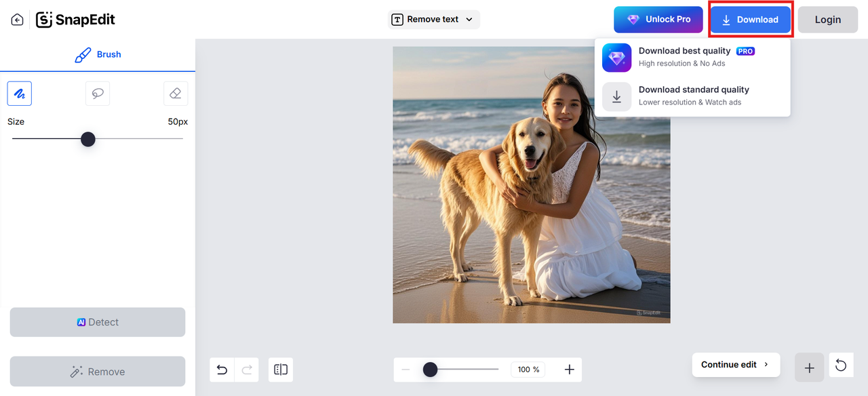Toggle the before/after compare view

[281, 370]
